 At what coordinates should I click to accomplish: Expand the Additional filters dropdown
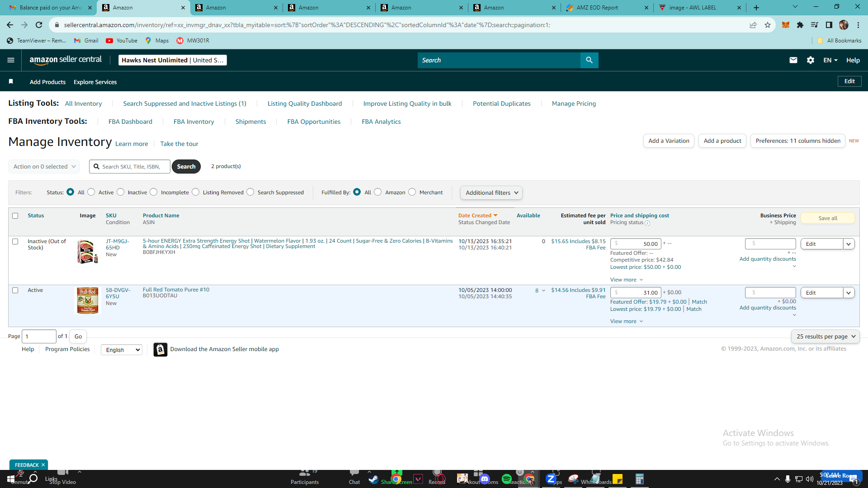[491, 193]
